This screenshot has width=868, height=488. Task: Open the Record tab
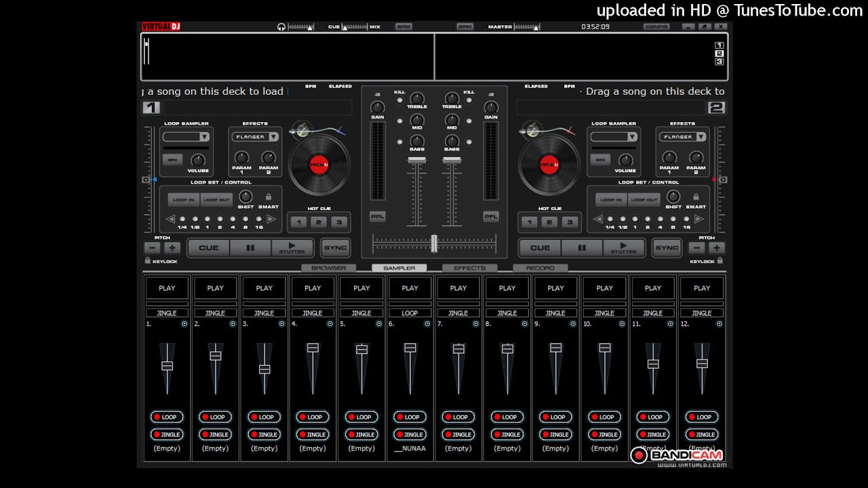pyautogui.click(x=540, y=268)
